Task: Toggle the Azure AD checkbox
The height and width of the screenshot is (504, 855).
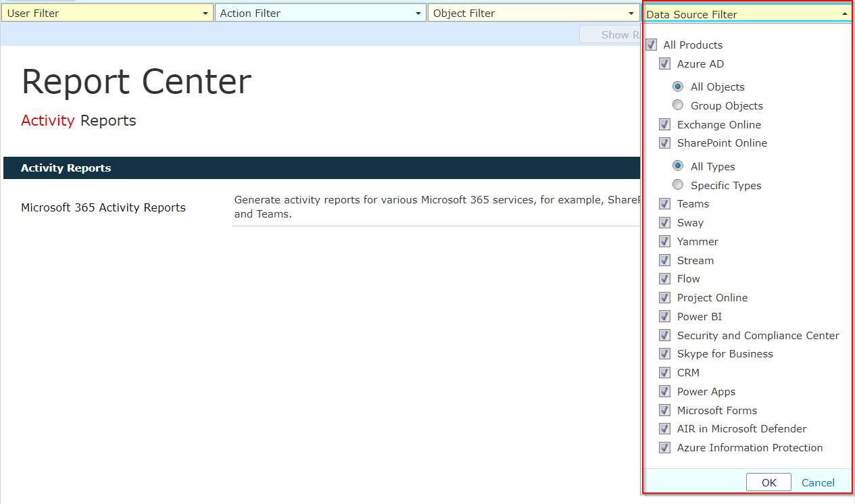Action: pyautogui.click(x=664, y=64)
